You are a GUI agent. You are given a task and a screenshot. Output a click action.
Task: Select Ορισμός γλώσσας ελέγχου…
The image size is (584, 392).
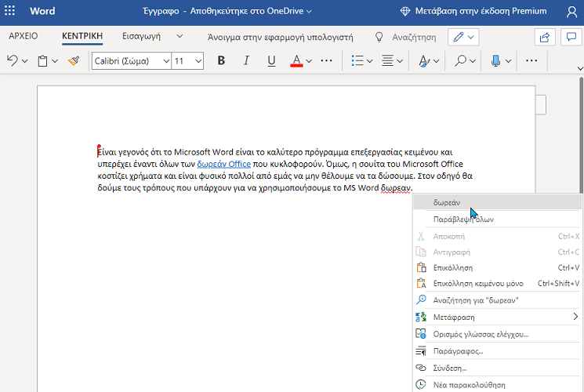click(498, 334)
